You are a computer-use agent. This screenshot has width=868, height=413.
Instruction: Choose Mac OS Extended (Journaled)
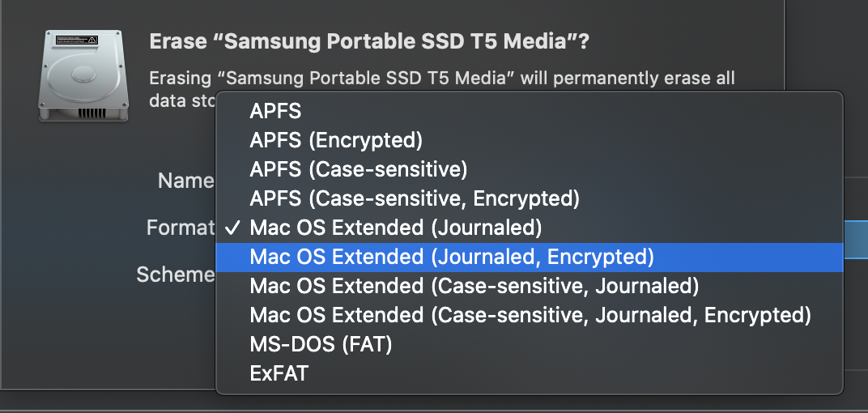click(x=396, y=227)
